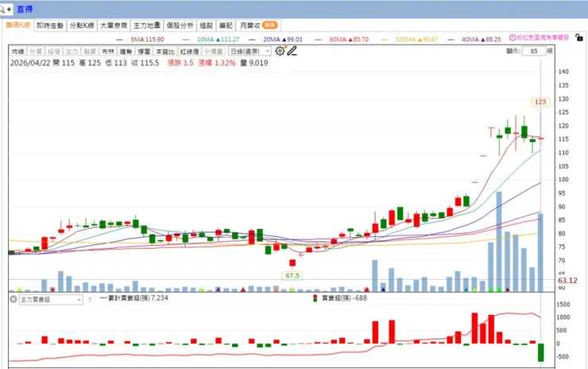
Task: Close the 主力買賣超 indicator panel
Action: [x=14, y=300]
